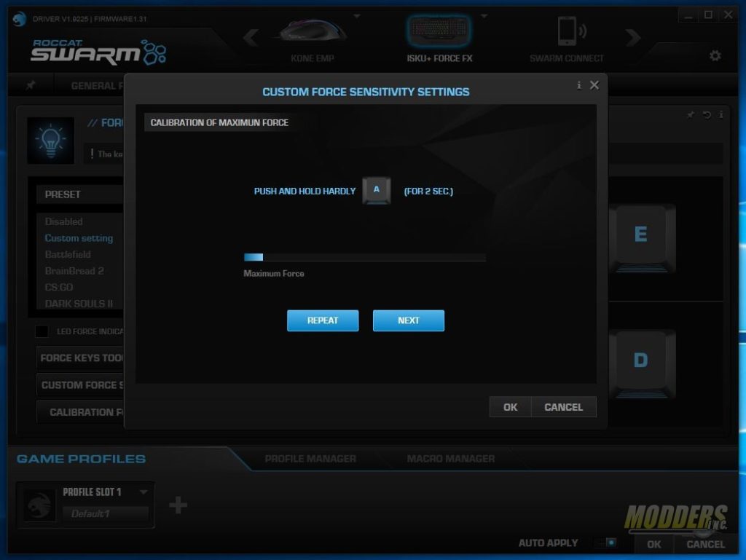Go to next device with right arrow
The image size is (746, 560).
pos(633,37)
